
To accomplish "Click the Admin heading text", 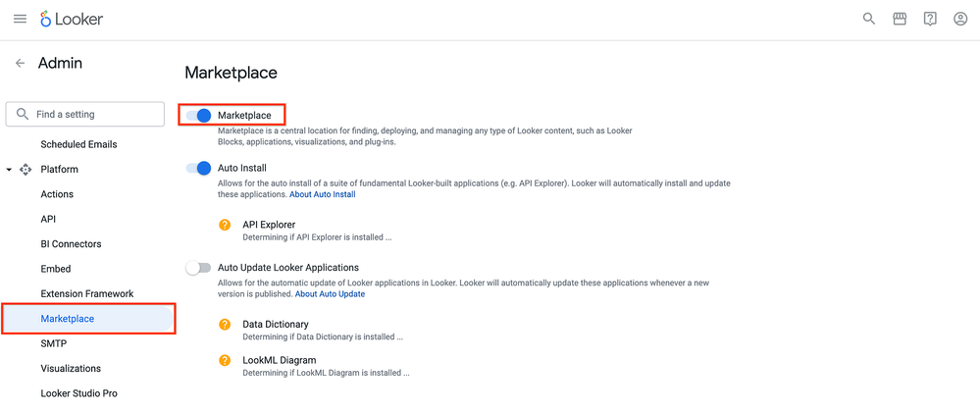I will point(60,63).
